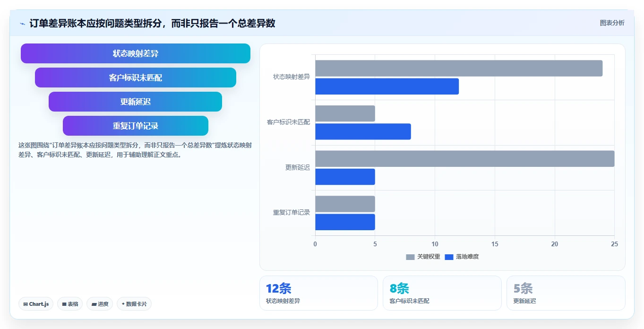Click the blue bar for 更新延迟
This screenshot has width=644, height=329.
[345, 177]
